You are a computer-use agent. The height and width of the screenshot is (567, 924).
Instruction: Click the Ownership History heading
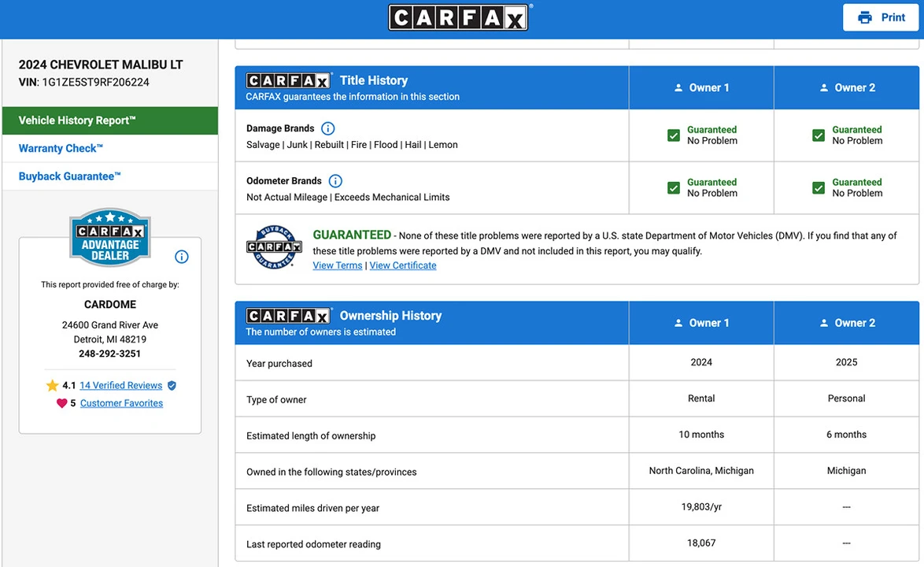390,315
